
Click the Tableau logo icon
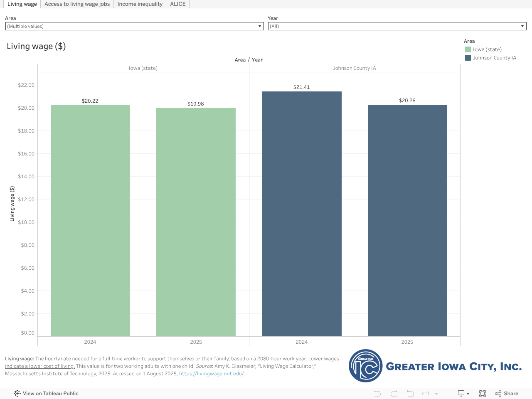pos(17,394)
